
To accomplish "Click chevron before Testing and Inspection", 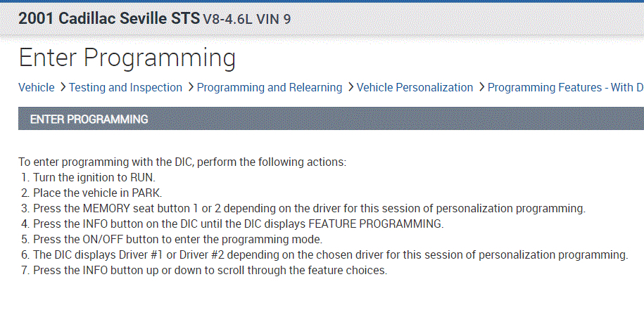I will [x=63, y=88].
